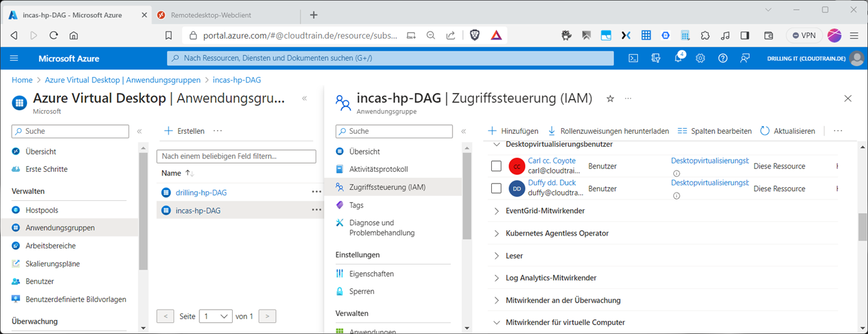The image size is (868, 334).
Task: Open the notifications bell icon
Action: (678, 58)
